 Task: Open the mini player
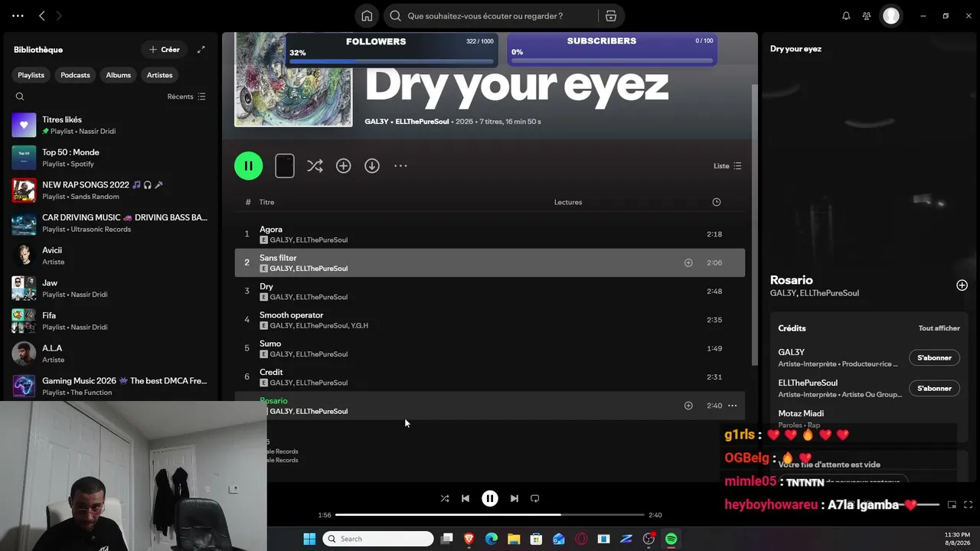point(952,504)
